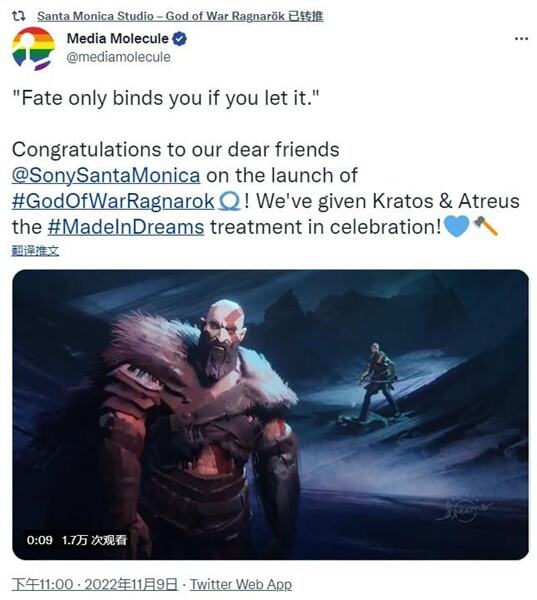Click the Media Molecule display name

[x=118, y=38]
